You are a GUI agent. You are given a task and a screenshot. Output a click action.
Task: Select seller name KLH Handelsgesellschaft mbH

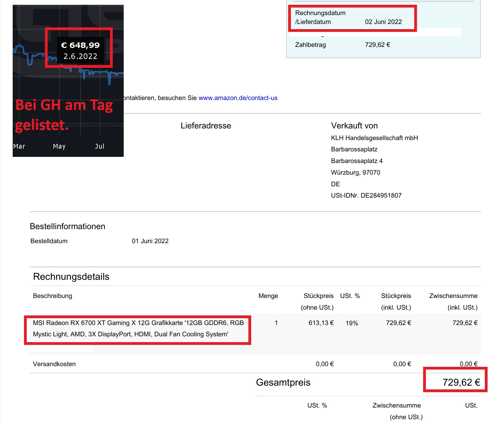tap(374, 138)
